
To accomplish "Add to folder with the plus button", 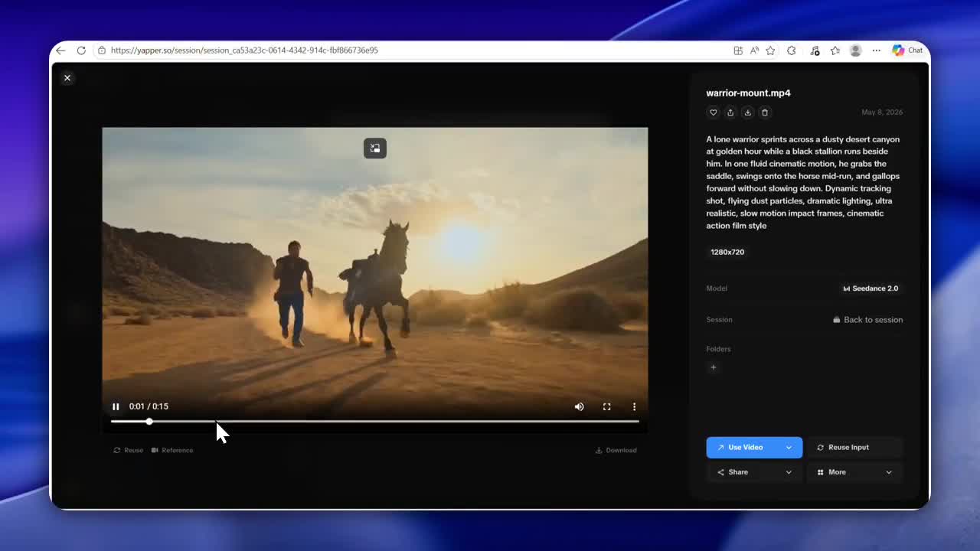I will click(x=714, y=367).
